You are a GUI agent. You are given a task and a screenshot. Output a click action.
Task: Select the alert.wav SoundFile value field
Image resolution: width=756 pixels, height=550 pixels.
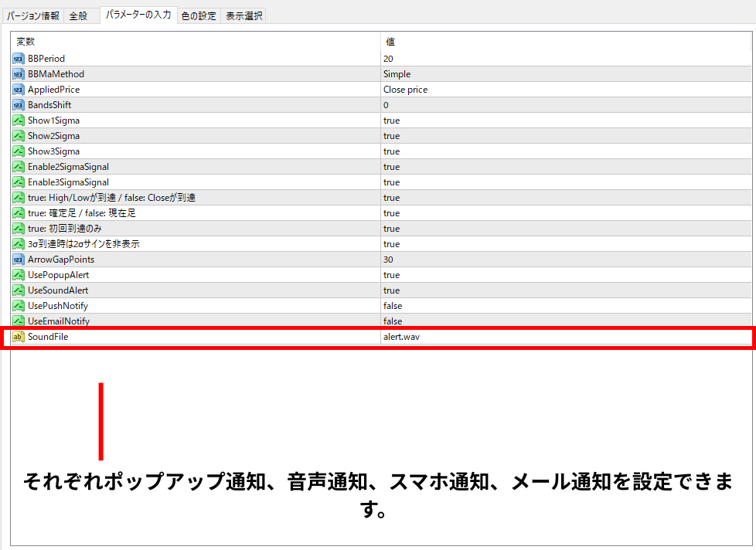(401, 337)
